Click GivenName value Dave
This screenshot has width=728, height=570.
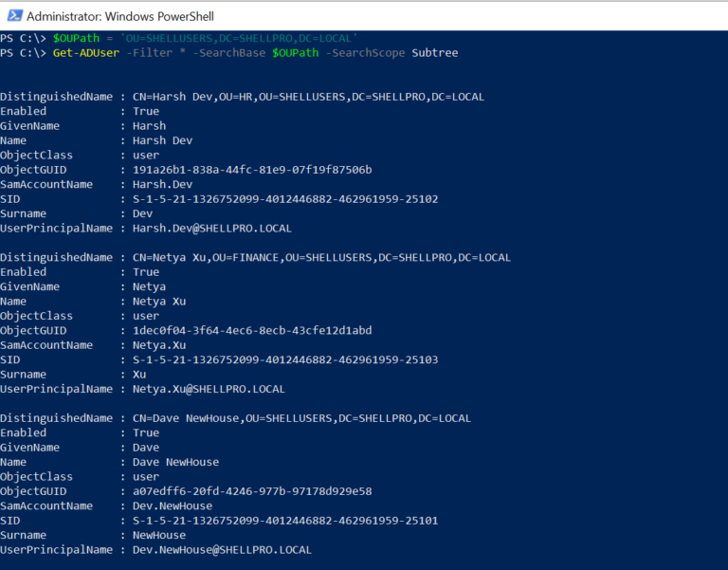point(146,448)
